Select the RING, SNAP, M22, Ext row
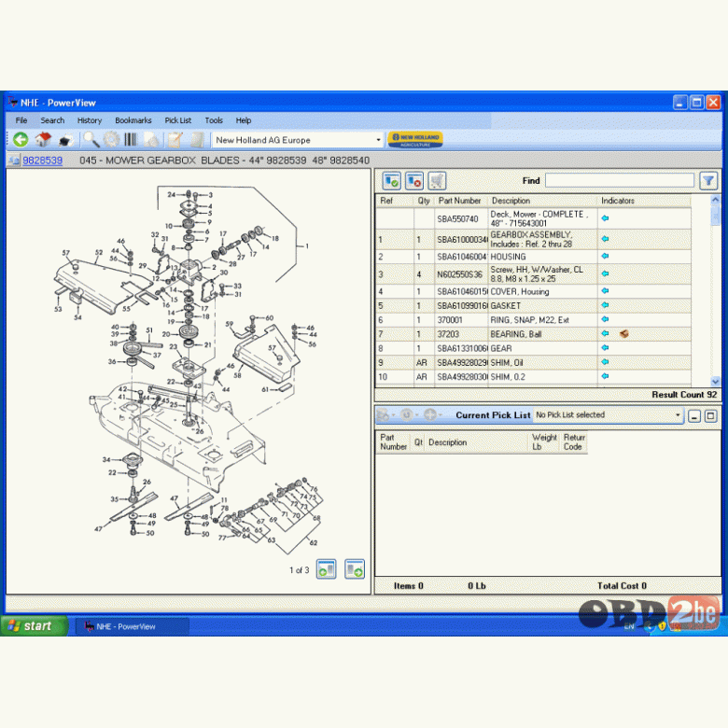The width and height of the screenshot is (728, 728). 533,320
